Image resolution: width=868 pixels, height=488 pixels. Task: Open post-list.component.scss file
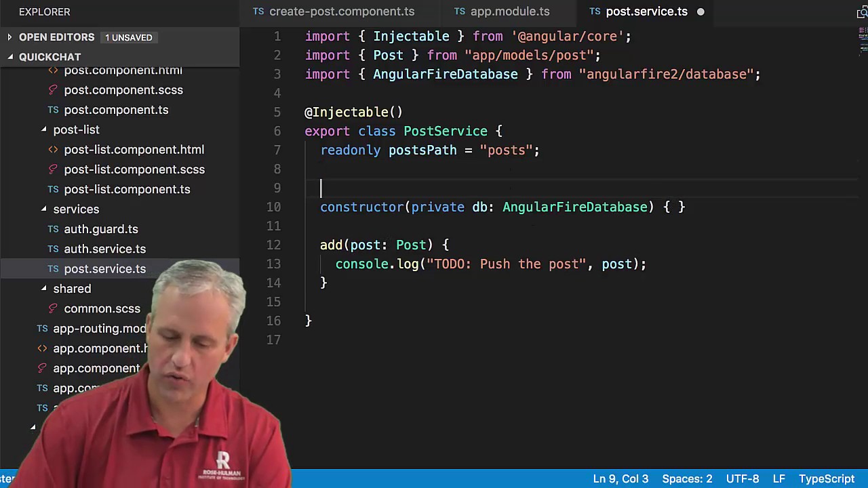tap(134, 169)
